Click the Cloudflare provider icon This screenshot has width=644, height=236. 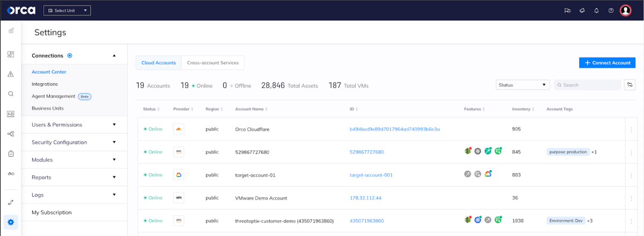pos(179,129)
